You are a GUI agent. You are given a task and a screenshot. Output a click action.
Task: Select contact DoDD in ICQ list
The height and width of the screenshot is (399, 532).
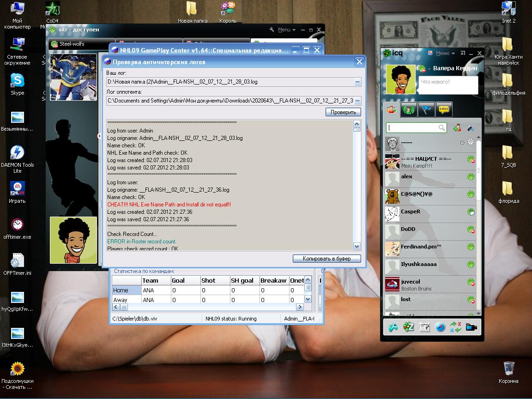pos(430,231)
